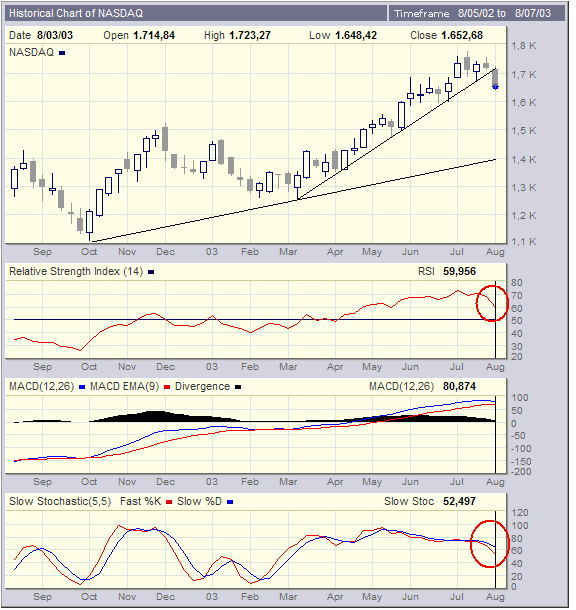
Task: Click the Timeframe end date 8/07/03
Action: [533, 14]
